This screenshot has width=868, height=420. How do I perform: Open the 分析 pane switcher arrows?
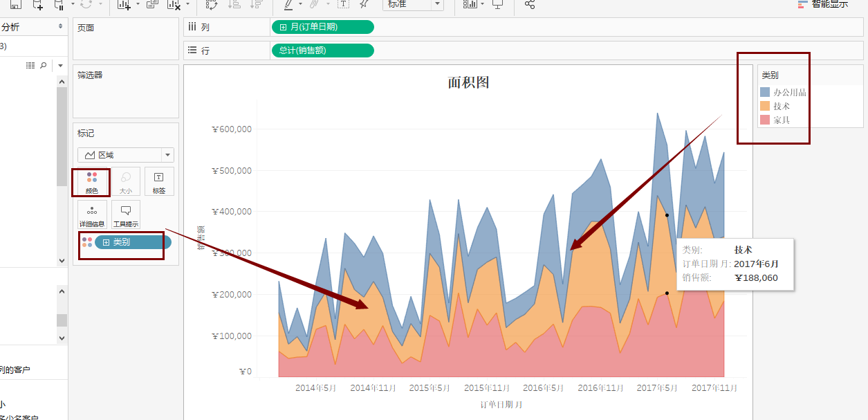(60, 26)
